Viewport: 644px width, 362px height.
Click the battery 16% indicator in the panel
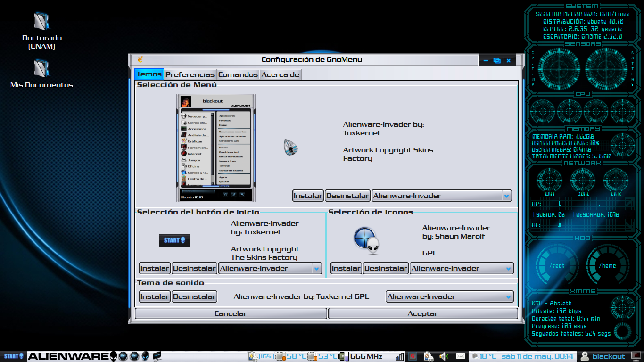coord(261,356)
